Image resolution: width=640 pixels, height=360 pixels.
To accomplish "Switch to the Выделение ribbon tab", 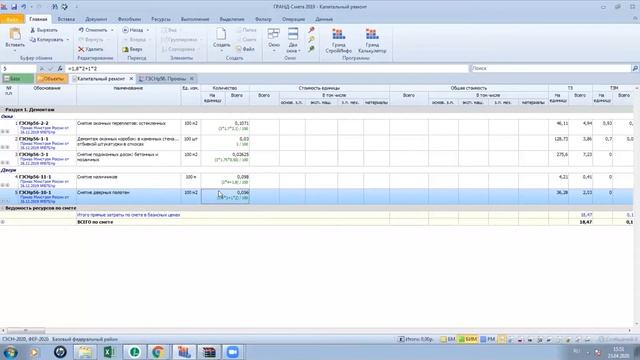I will tap(232, 19).
